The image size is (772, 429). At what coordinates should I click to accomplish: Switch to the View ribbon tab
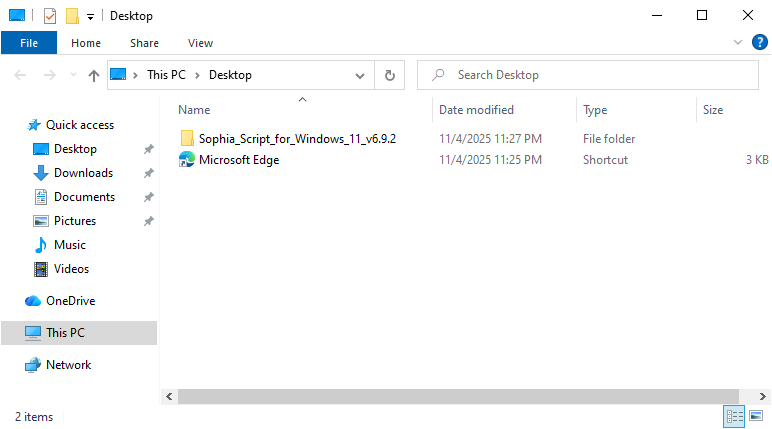200,43
